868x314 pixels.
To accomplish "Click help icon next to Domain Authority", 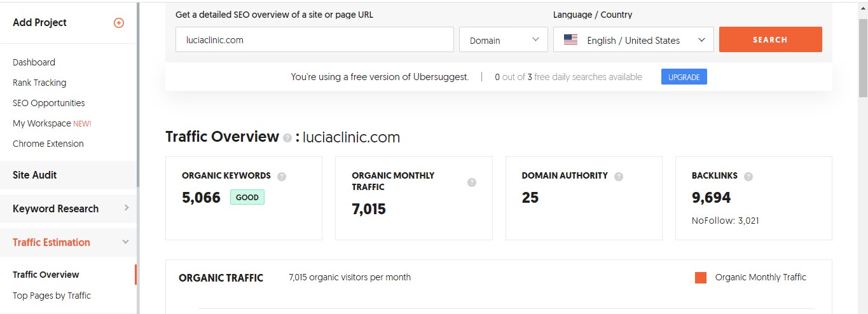I will coord(619,176).
